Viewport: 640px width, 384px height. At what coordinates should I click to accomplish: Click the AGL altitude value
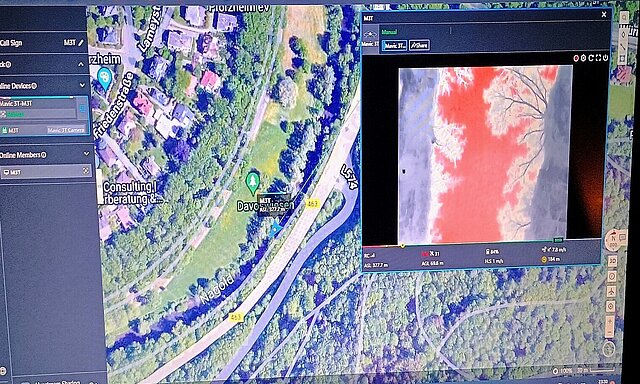click(433, 264)
